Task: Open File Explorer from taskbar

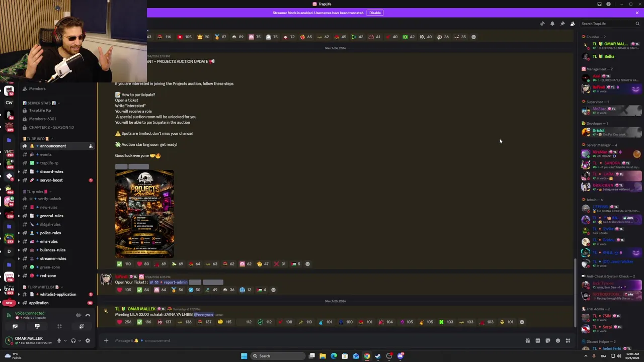Action: [323, 356]
